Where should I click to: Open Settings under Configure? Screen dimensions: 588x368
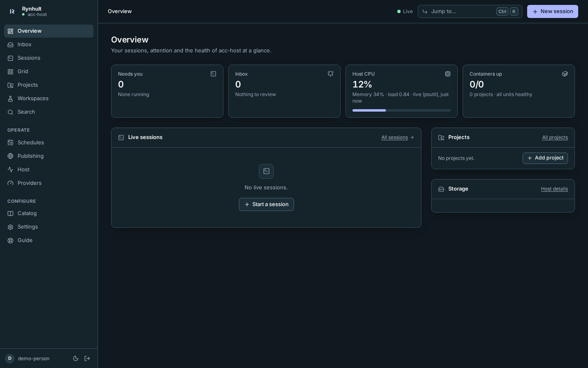pos(49,227)
